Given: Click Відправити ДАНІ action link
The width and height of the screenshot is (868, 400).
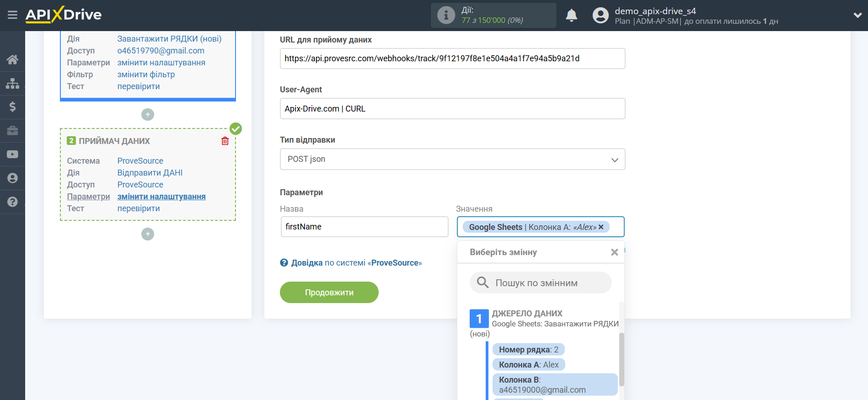Looking at the screenshot, I should [x=150, y=173].
